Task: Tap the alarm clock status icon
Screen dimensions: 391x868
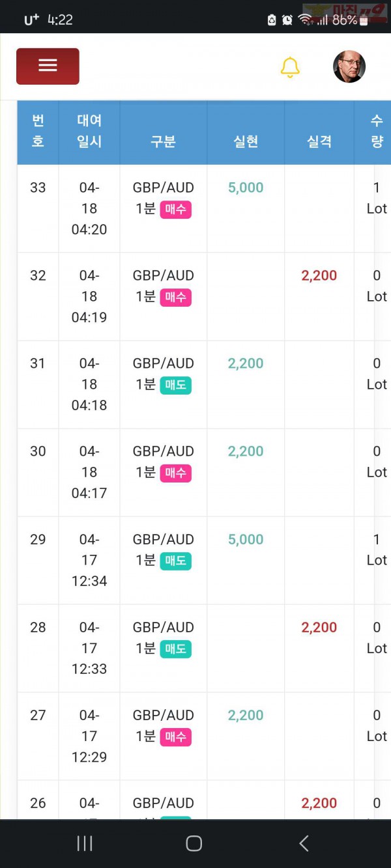Action: tap(287, 20)
